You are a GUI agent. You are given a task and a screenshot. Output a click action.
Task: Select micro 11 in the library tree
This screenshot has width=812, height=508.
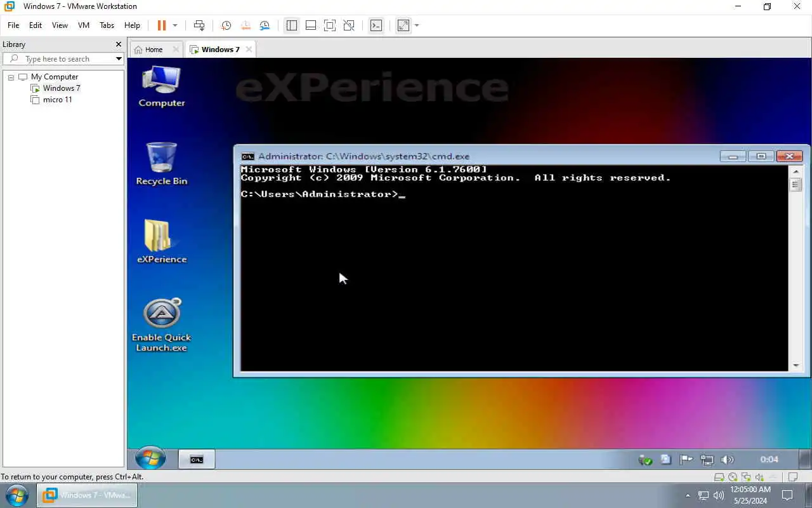click(58, 100)
